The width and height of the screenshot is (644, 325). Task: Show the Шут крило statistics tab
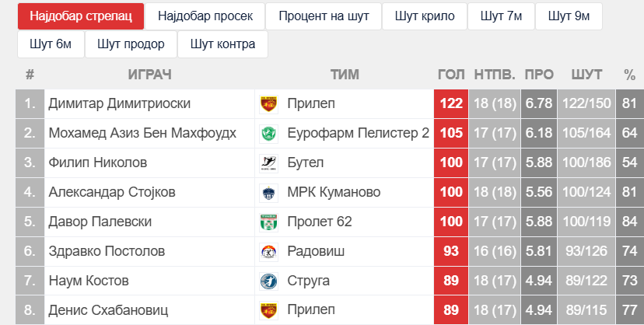pos(425,16)
